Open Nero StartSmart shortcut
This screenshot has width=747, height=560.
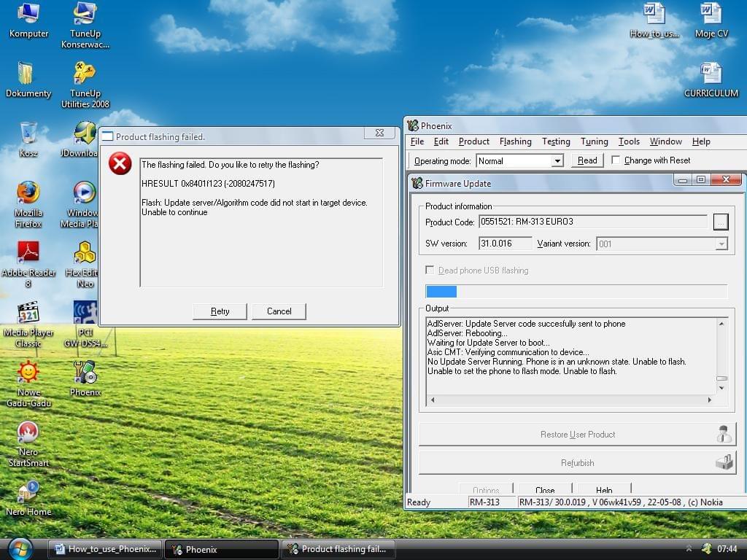click(28, 444)
